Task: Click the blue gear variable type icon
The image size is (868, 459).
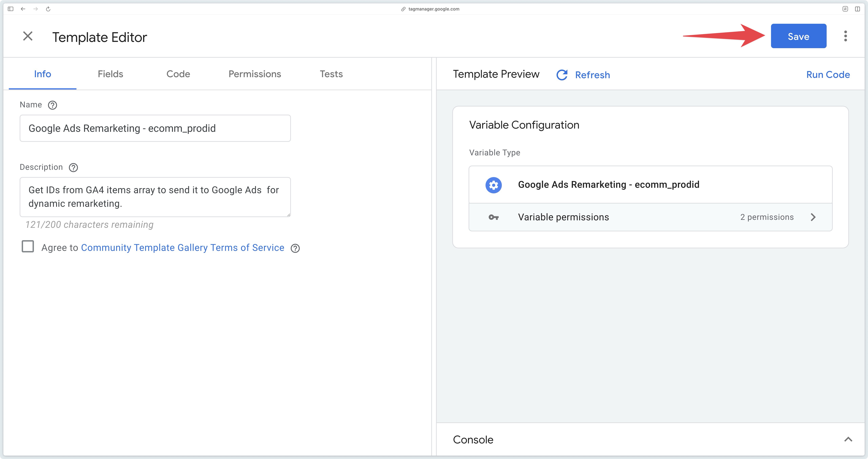Action: (x=493, y=185)
